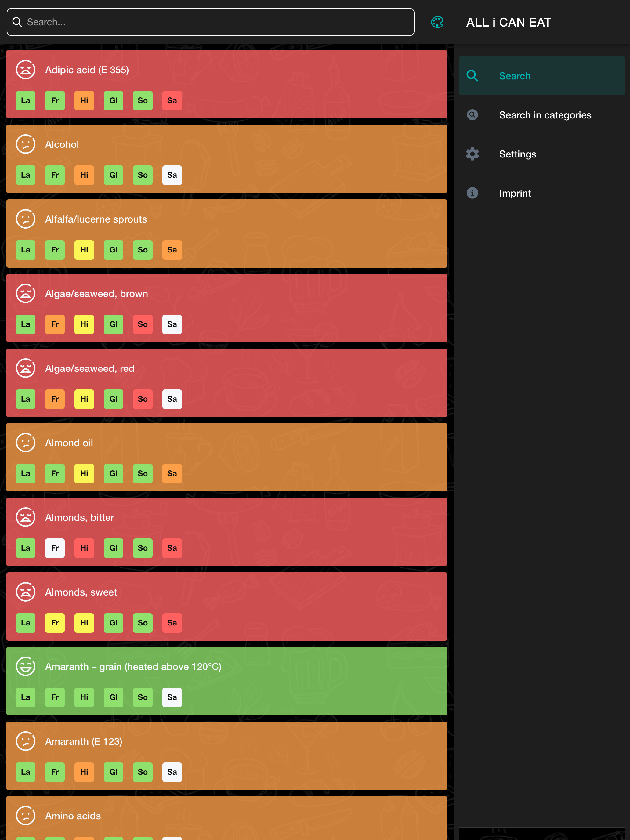Viewport: 630px width, 840px height.
Task: Click the sad face icon for Adipic acid
Action: [x=25, y=70]
